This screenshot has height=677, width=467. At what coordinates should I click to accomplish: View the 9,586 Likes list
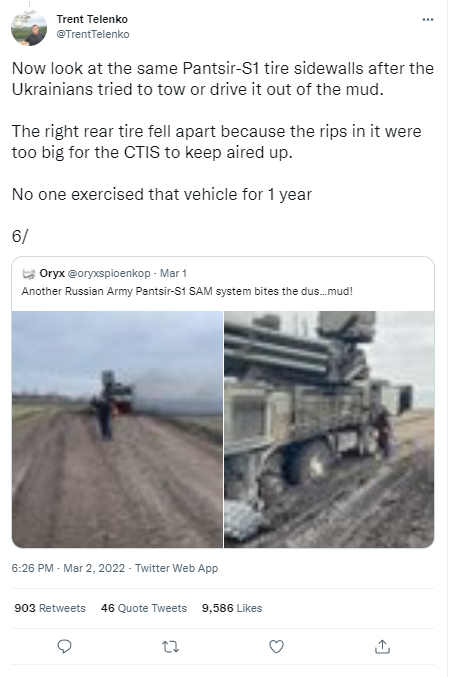232,608
